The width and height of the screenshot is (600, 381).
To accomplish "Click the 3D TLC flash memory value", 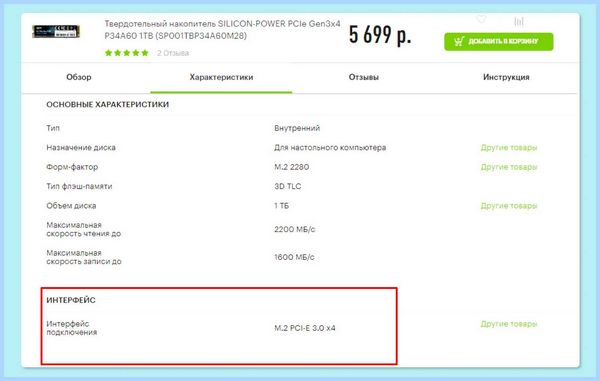I will 287,186.
